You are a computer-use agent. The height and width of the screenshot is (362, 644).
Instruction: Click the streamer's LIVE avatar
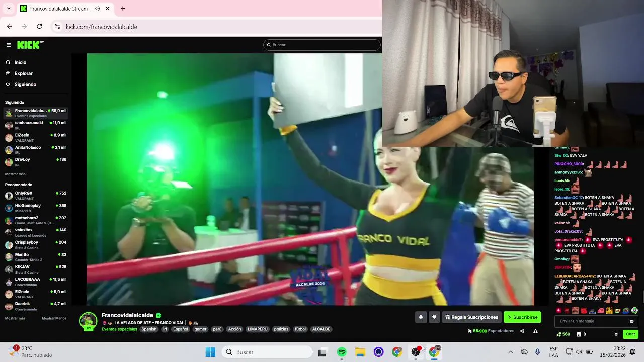coord(88,322)
